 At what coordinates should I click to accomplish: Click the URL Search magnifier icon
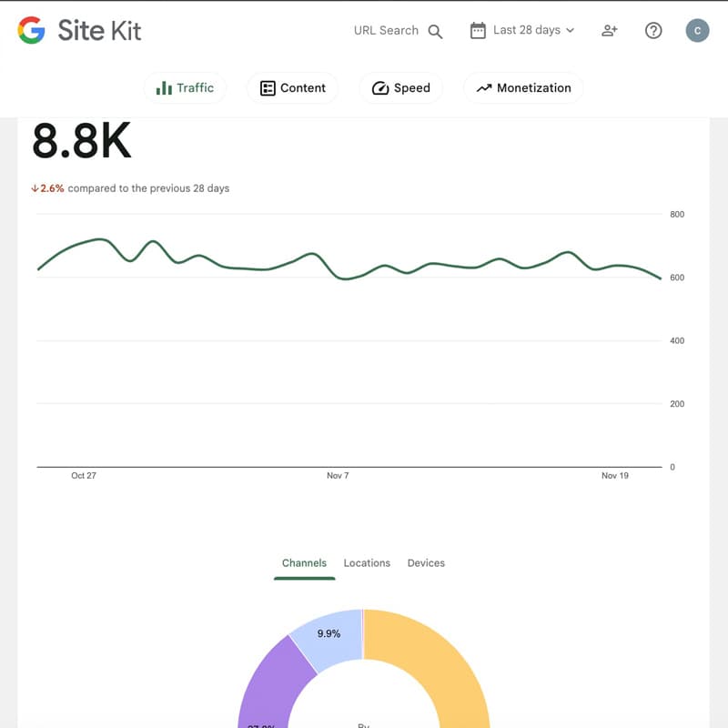coord(435,31)
